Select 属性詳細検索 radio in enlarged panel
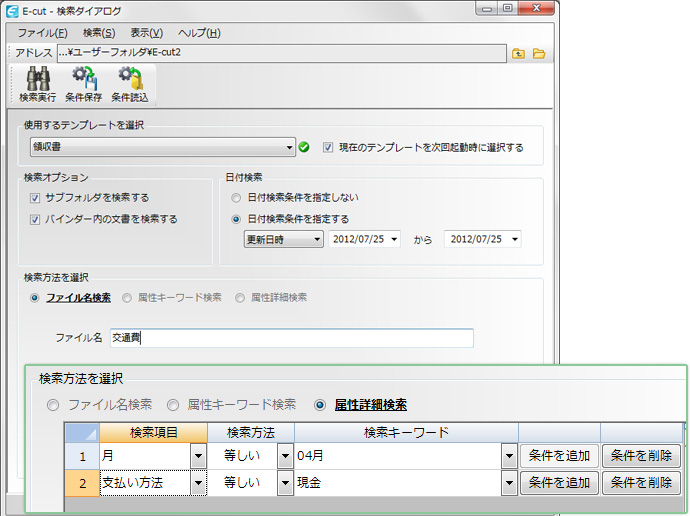The image size is (690, 516). [x=320, y=405]
